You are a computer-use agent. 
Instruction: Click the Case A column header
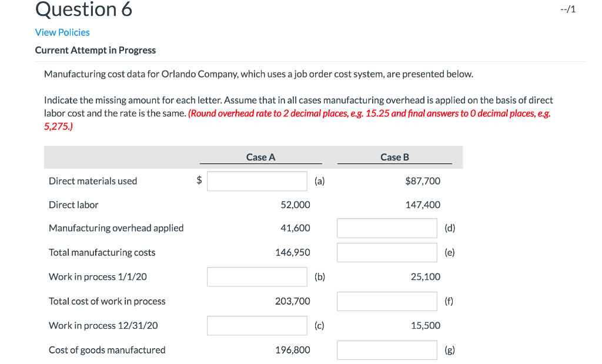[x=260, y=157]
